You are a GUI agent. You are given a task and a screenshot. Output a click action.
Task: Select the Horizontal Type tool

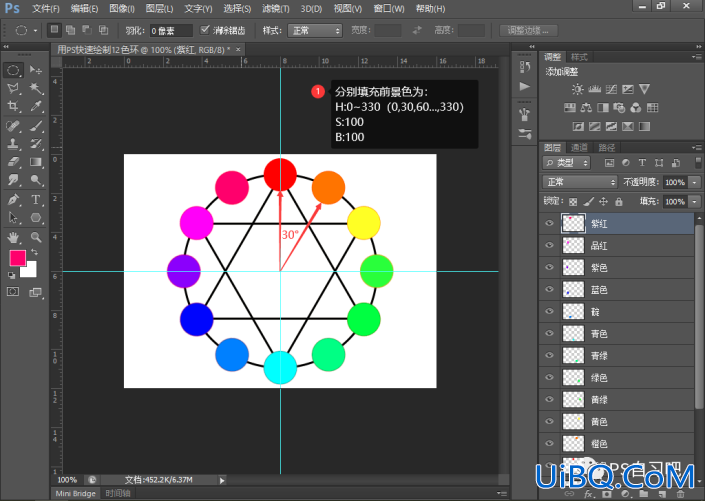click(x=36, y=199)
